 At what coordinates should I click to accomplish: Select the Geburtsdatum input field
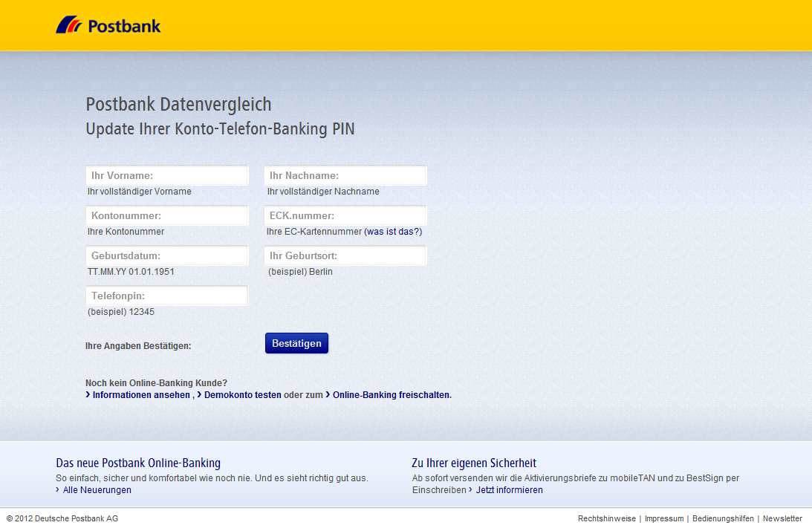click(167, 255)
